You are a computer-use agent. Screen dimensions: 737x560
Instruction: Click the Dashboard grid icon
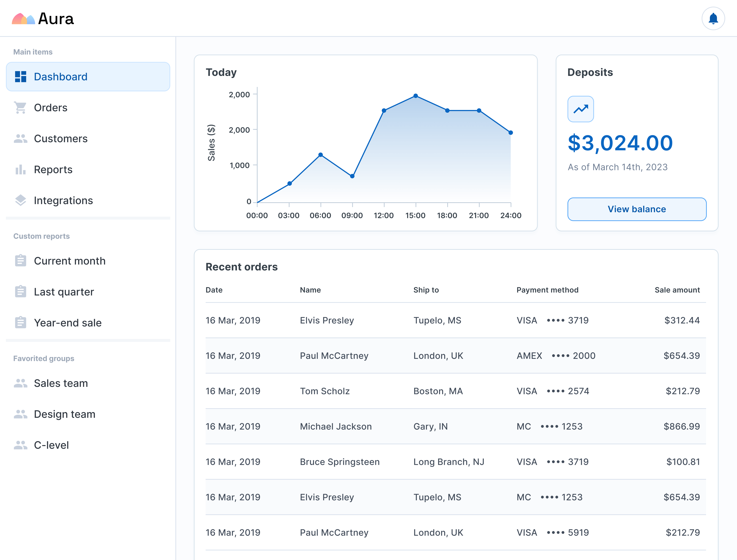[x=20, y=77]
